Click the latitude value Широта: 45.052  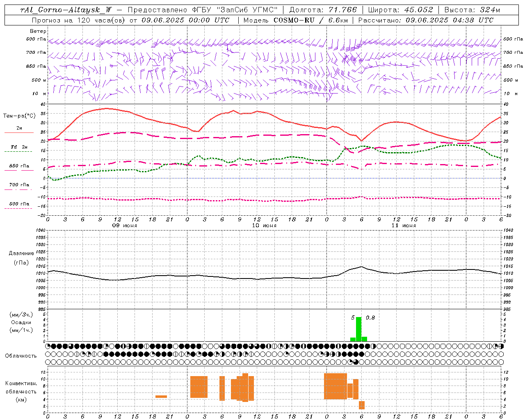point(400,10)
